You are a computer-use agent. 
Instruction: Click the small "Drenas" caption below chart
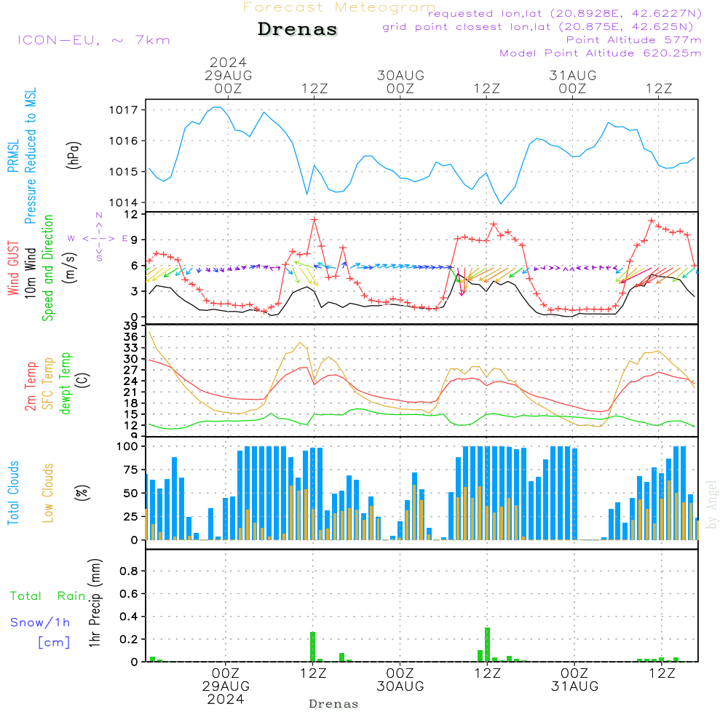pos(333,704)
